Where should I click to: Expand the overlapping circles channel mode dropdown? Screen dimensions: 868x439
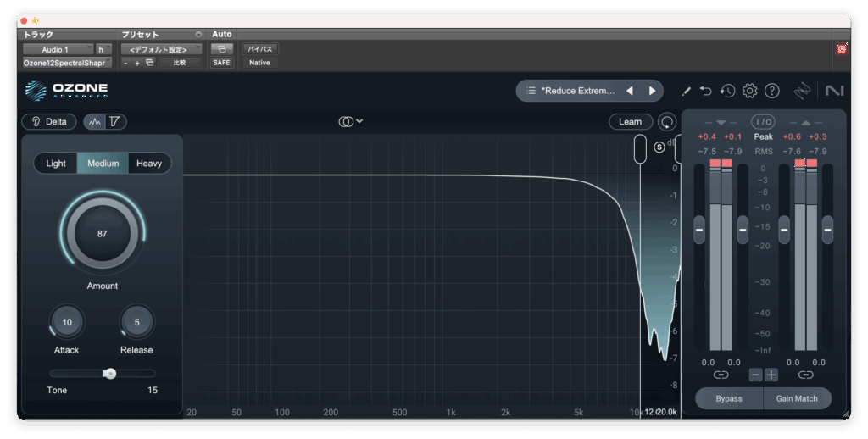coord(350,121)
